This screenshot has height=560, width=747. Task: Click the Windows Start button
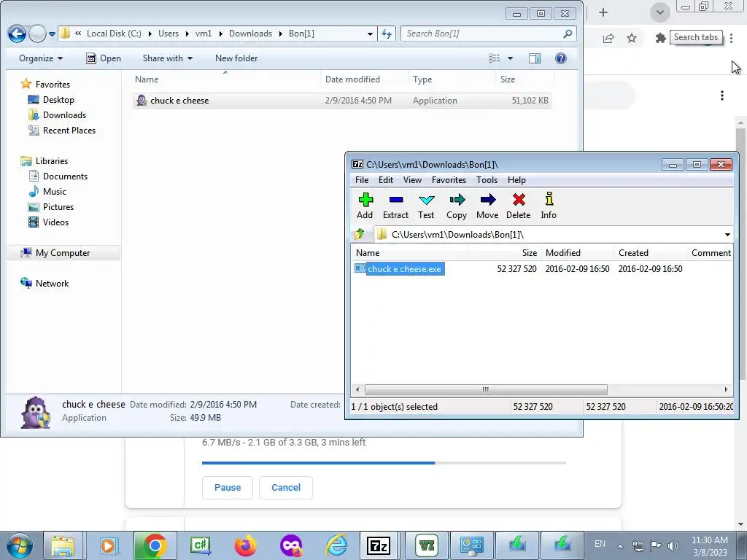pyautogui.click(x=19, y=545)
